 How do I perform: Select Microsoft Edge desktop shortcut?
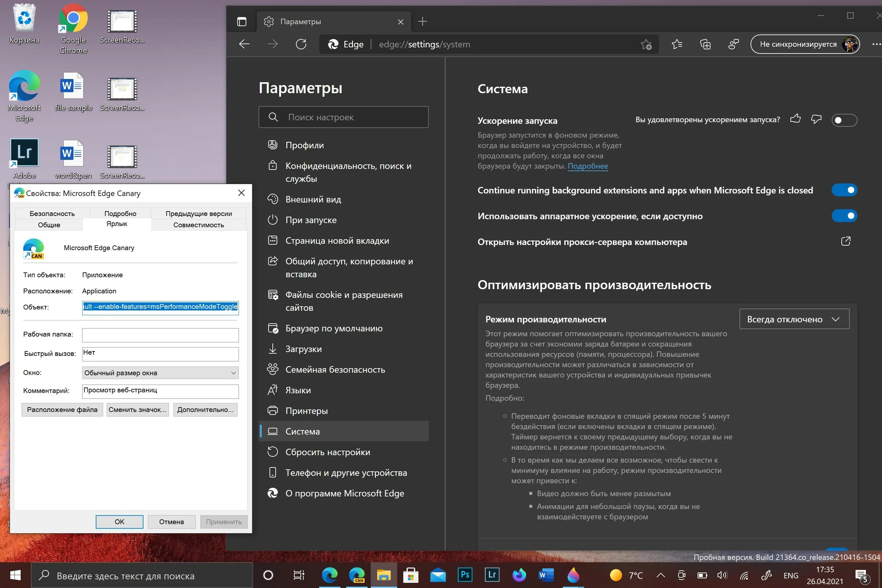(24, 97)
